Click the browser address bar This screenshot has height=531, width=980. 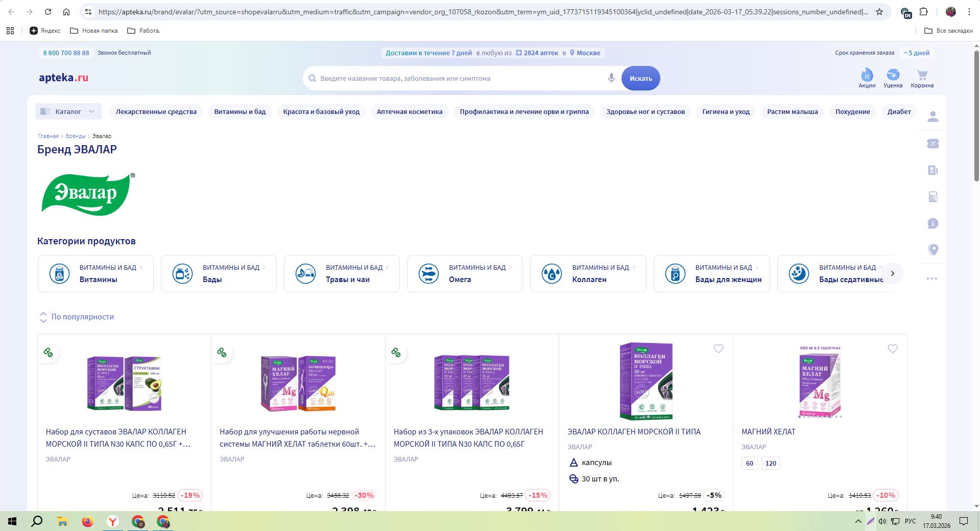483,12
